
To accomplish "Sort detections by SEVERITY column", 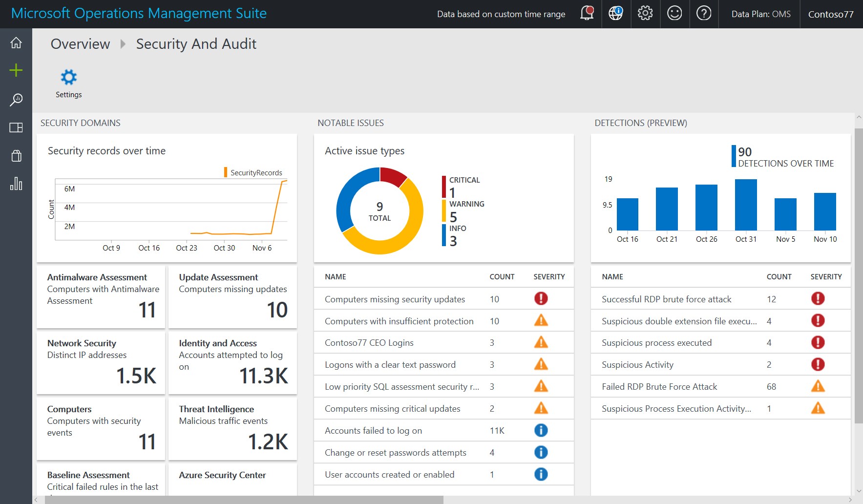I will [826, 276].
